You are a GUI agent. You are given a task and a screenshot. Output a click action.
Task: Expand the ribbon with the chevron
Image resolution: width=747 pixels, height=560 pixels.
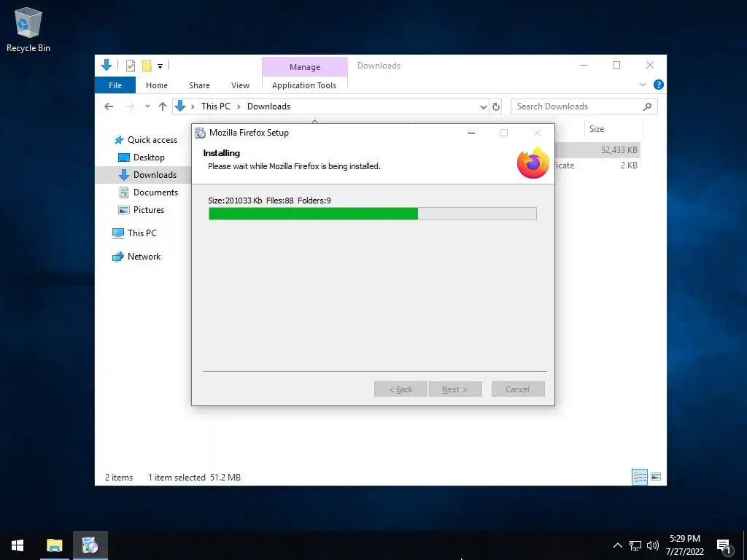pos(642,85)
